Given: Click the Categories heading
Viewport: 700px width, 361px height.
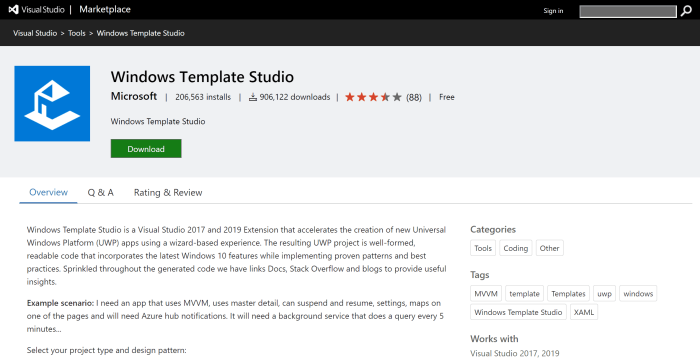Looking at the screenshot, I should [x=493, y=229].
